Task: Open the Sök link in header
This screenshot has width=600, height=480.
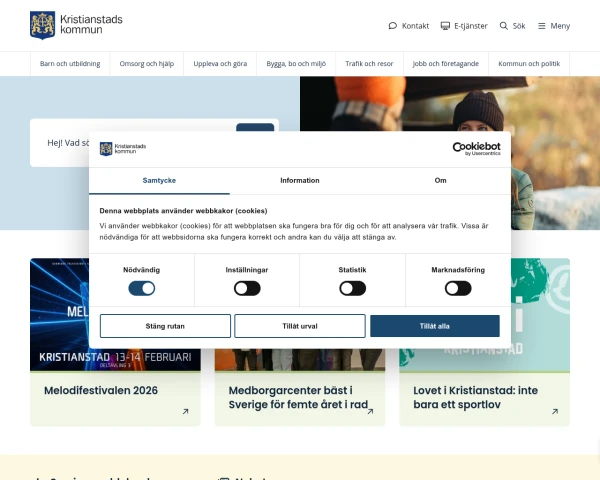Action: 512,26
